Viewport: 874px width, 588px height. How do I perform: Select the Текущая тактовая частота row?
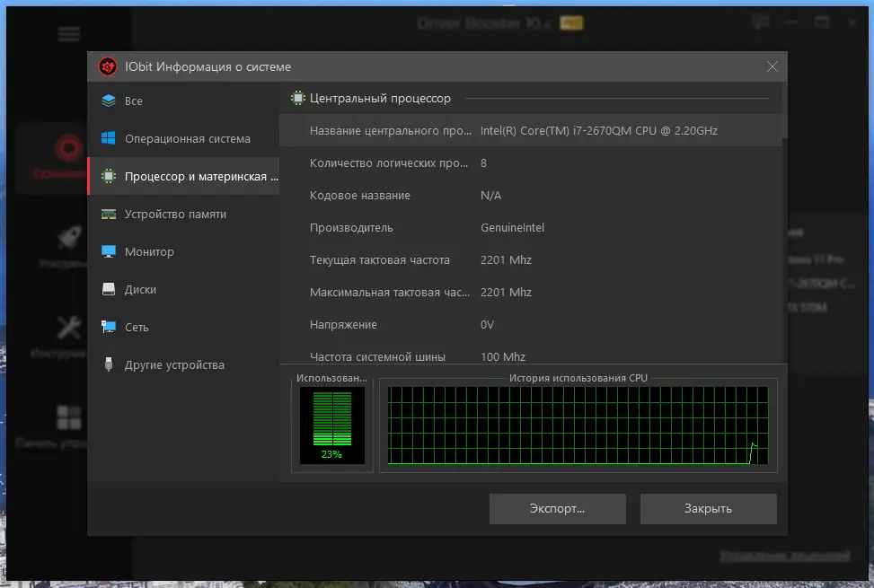point(531,259)
